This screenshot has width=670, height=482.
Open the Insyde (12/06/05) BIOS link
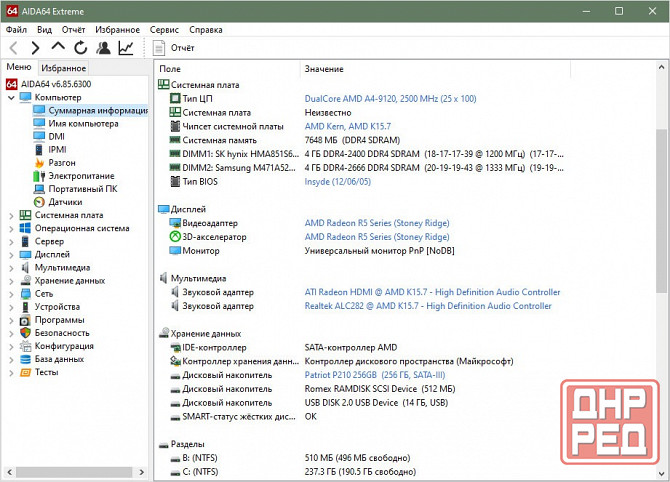(x=338, y=182)
